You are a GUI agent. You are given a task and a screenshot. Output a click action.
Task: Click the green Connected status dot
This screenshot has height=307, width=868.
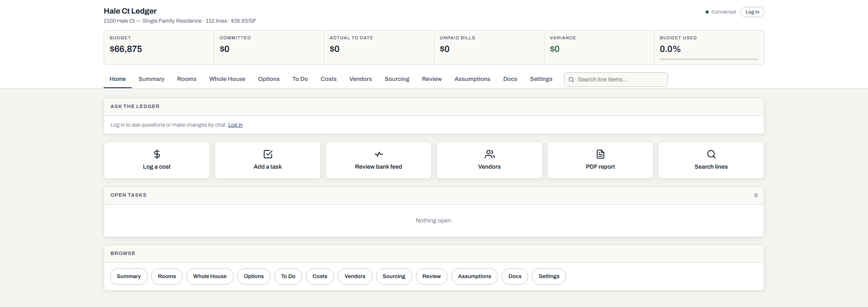[x=707, y=12]
